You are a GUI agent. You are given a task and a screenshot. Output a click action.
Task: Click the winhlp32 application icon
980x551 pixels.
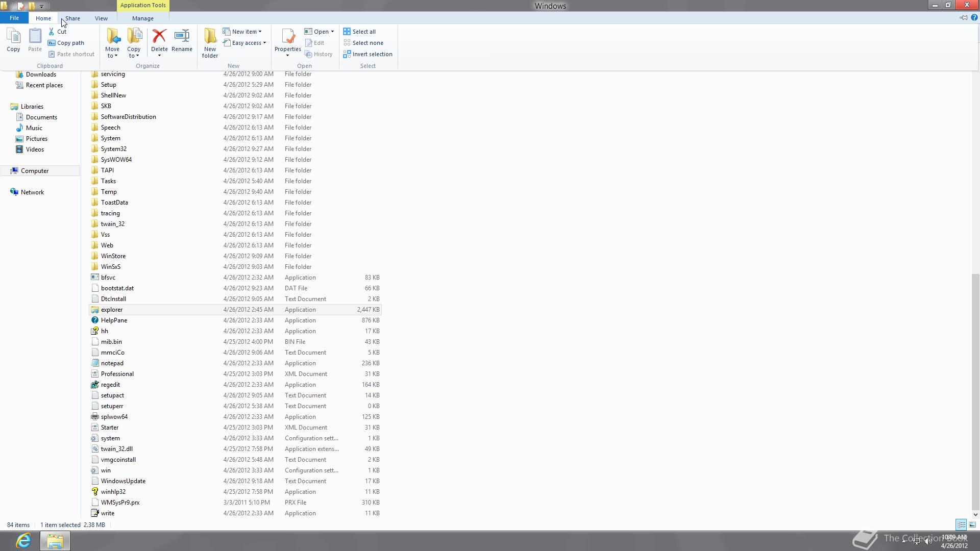(94, 492)
